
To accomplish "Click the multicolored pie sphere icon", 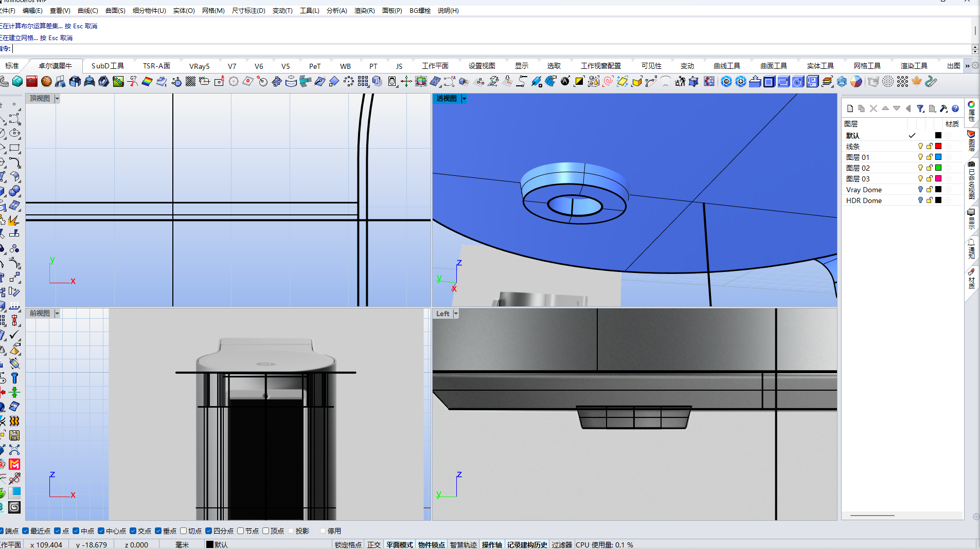I will (x=856, y=81).
